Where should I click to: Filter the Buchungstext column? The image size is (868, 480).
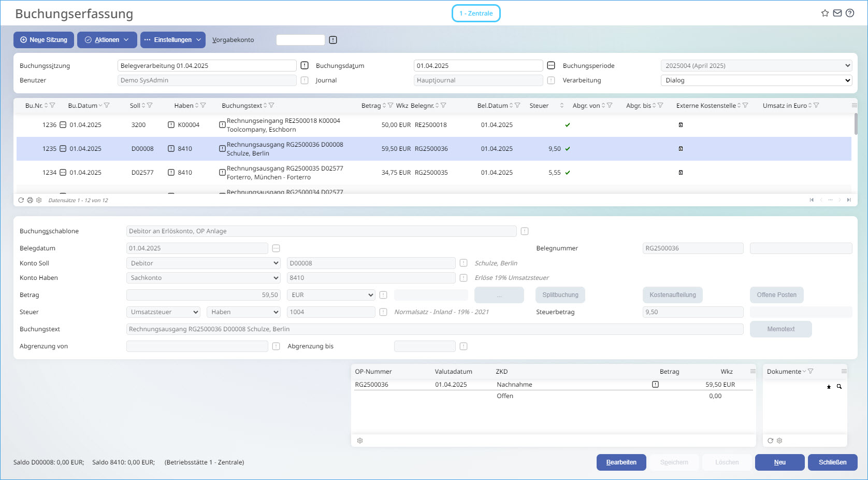coord(271,105)
